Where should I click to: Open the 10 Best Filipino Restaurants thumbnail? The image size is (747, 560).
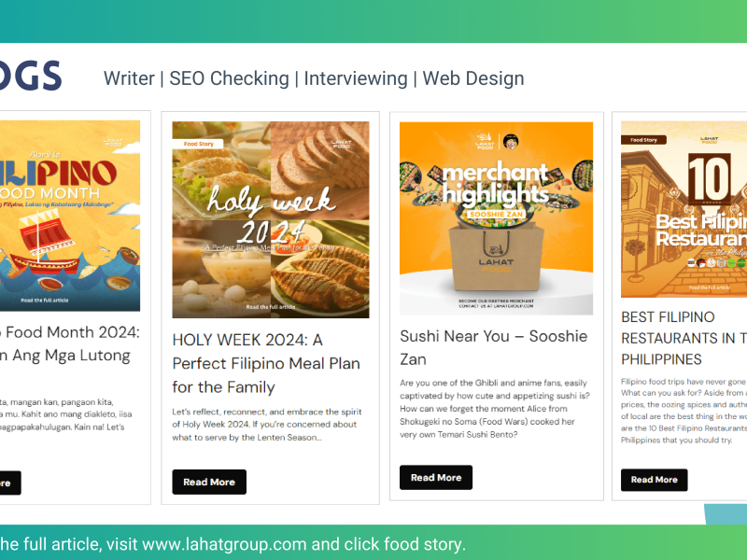click(x=684, y=209)
